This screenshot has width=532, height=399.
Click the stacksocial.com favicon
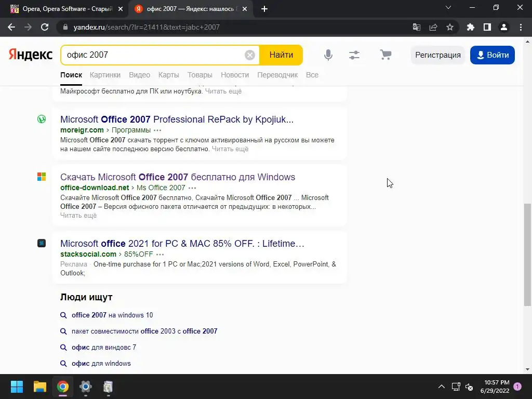tap(42, 243)
